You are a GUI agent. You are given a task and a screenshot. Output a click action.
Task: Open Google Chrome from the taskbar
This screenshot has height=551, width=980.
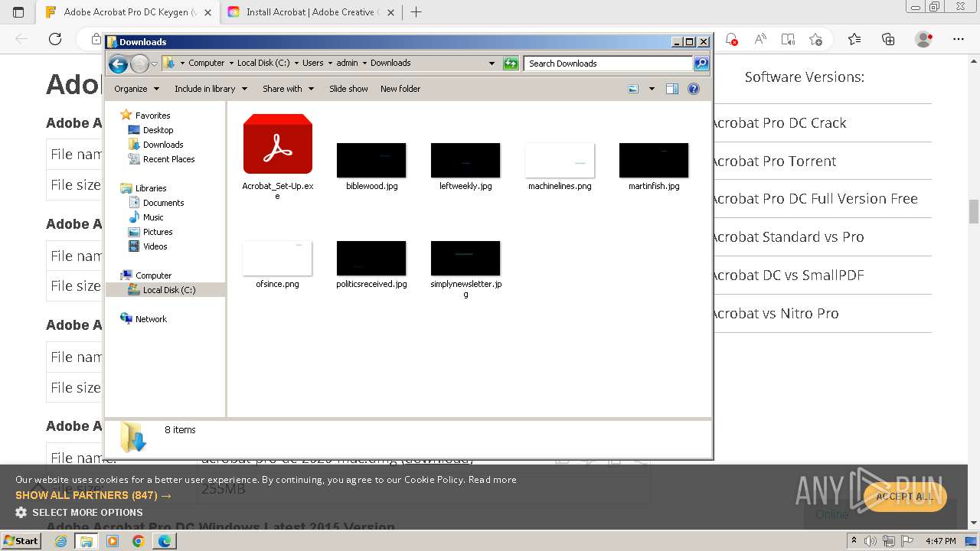tap(138, 541)
